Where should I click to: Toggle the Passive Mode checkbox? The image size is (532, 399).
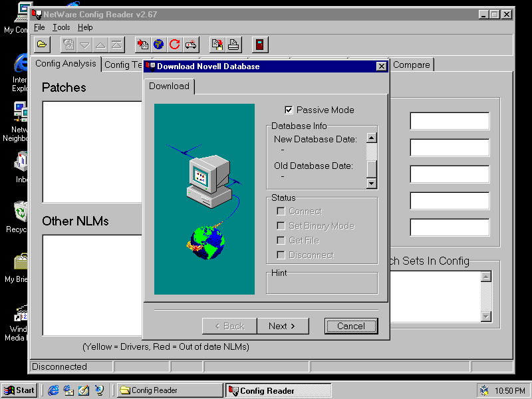tap(289, 110)
